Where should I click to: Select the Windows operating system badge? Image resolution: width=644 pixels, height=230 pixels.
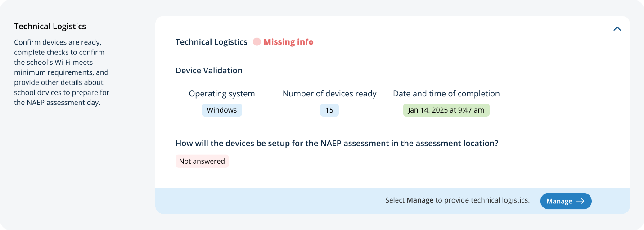coord(221,110)
